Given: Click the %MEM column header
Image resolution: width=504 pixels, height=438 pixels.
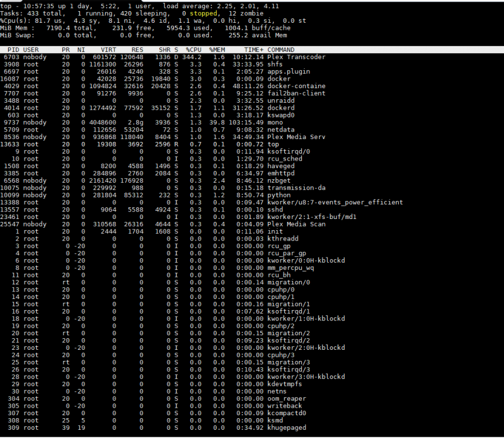Looking at the screenshot, I should point(217,50).
